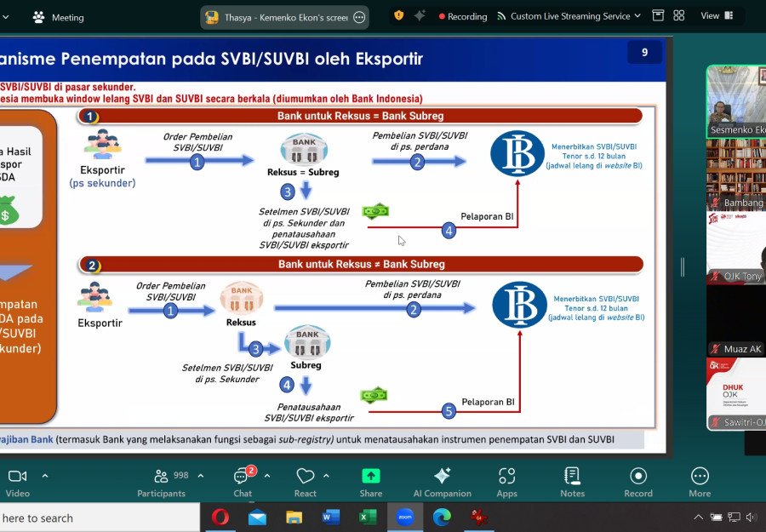Select Muaz AK participant thumbnail
The width and height of the screenshot is (766, 532).
pos(736,321)
